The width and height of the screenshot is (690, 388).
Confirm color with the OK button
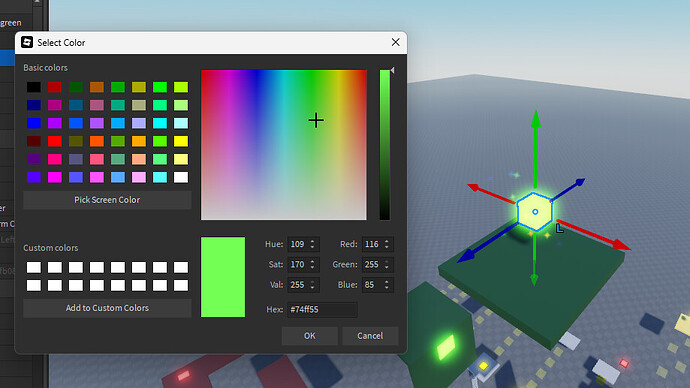[310, 336]
